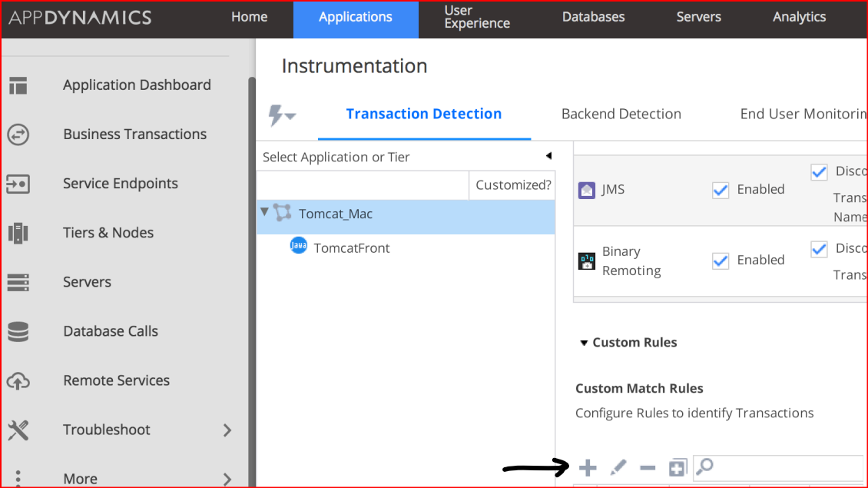Click the Java icon beside TomcatFront
868x488 pixels.
pos(298,245)
